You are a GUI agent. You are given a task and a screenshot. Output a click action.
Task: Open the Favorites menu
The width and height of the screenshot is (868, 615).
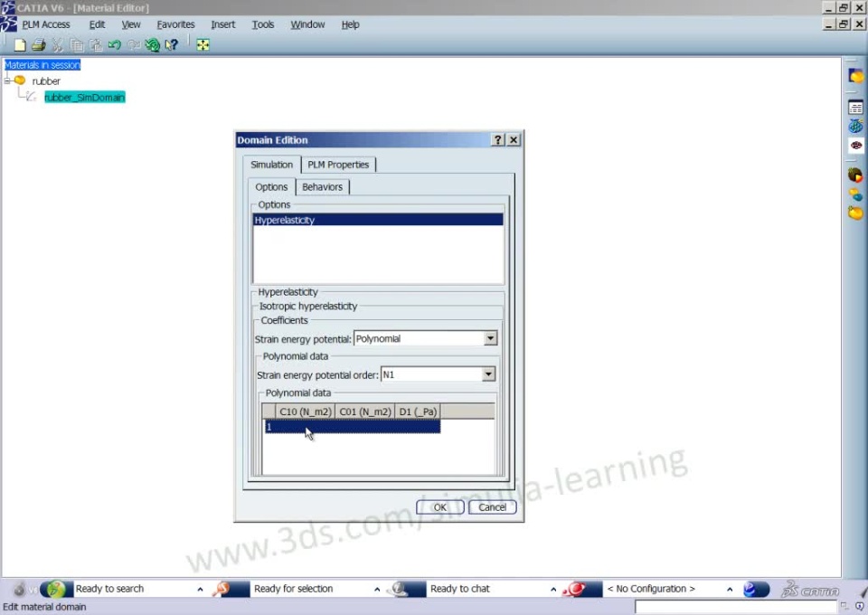pos(175,24)
